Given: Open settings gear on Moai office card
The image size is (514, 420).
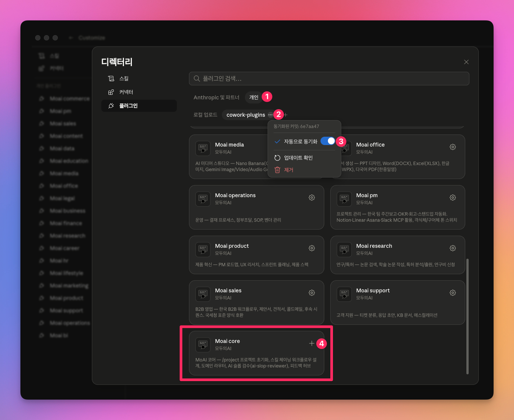Looking at the screenshot, I should pos(453,147).
